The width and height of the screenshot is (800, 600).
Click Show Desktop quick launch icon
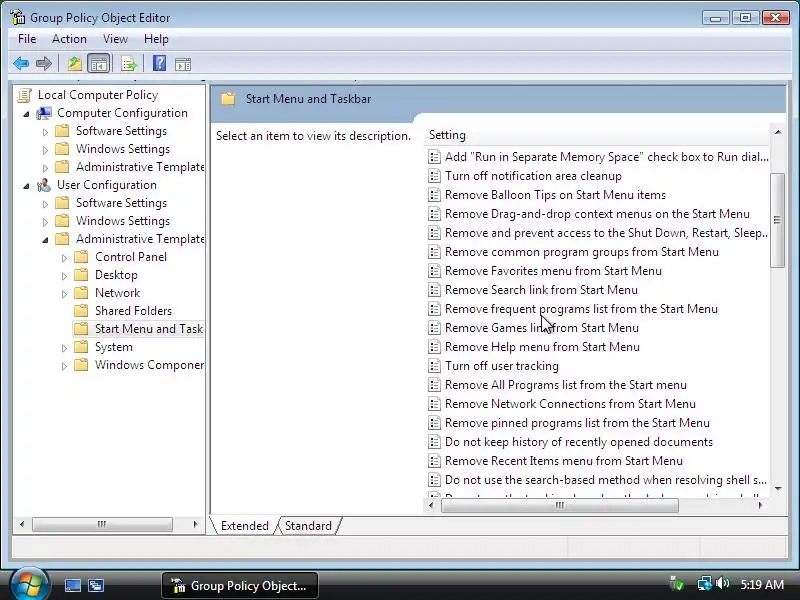[72, 585]
